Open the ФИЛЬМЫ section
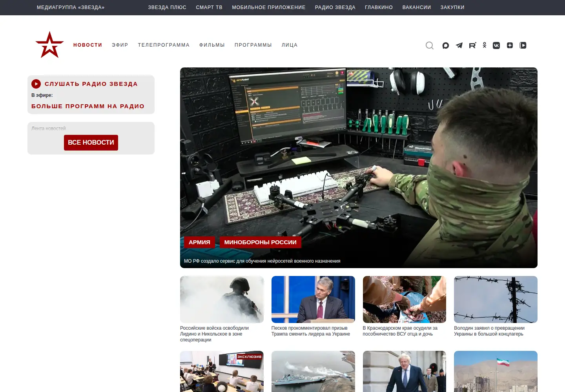 click(x=212, y=45)
